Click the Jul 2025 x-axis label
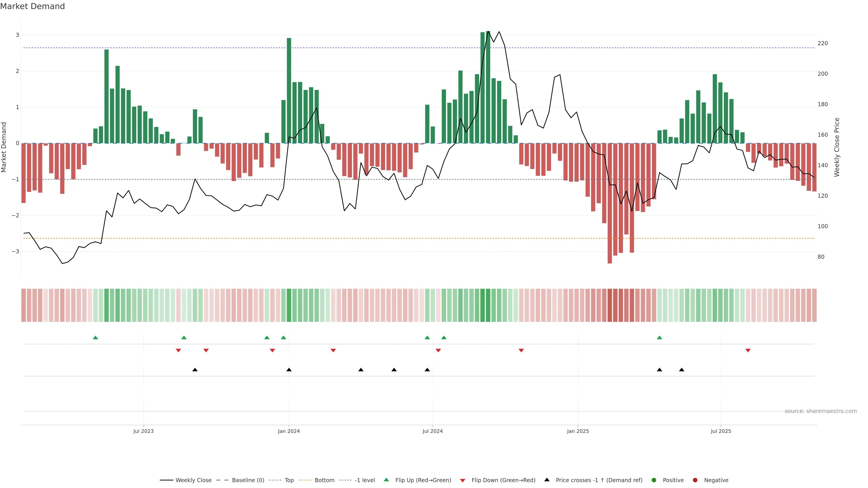Screen dimensions: 868x488 (x=721, y=431)
